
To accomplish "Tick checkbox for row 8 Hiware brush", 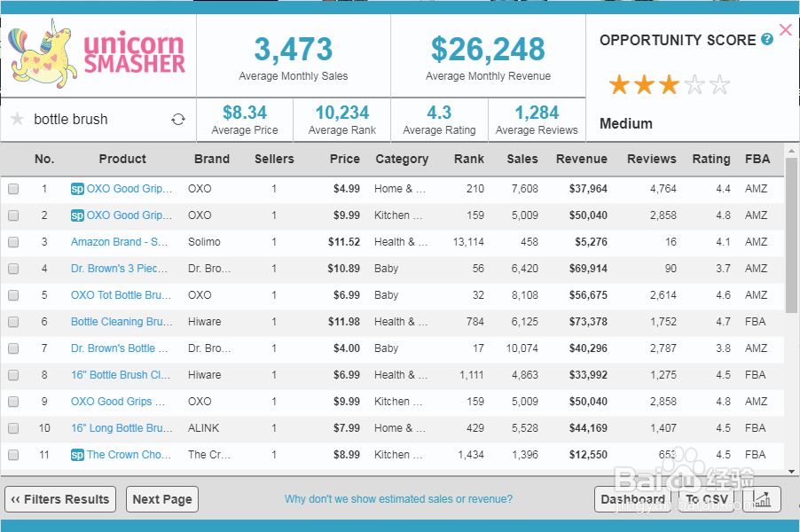I will point(13,375).
